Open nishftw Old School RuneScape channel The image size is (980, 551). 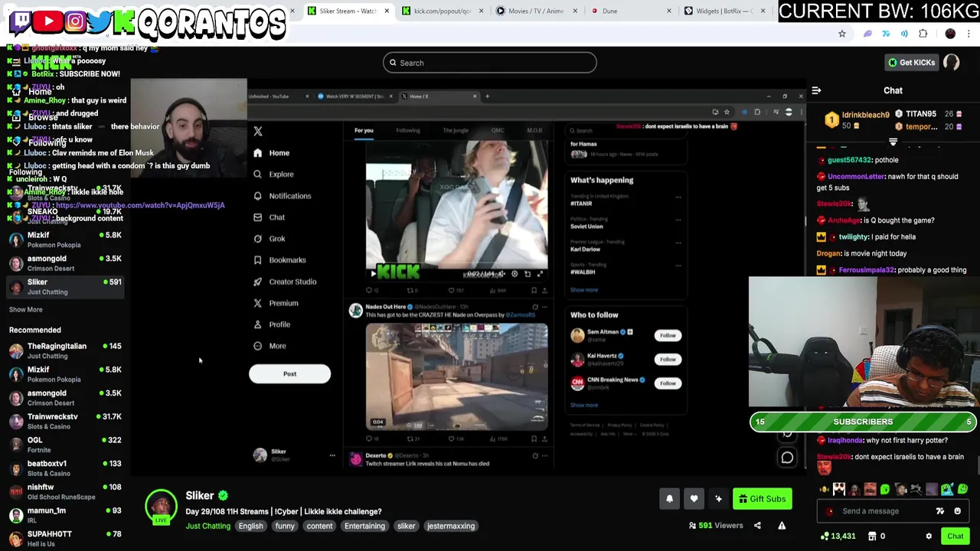tap(65, 491)
